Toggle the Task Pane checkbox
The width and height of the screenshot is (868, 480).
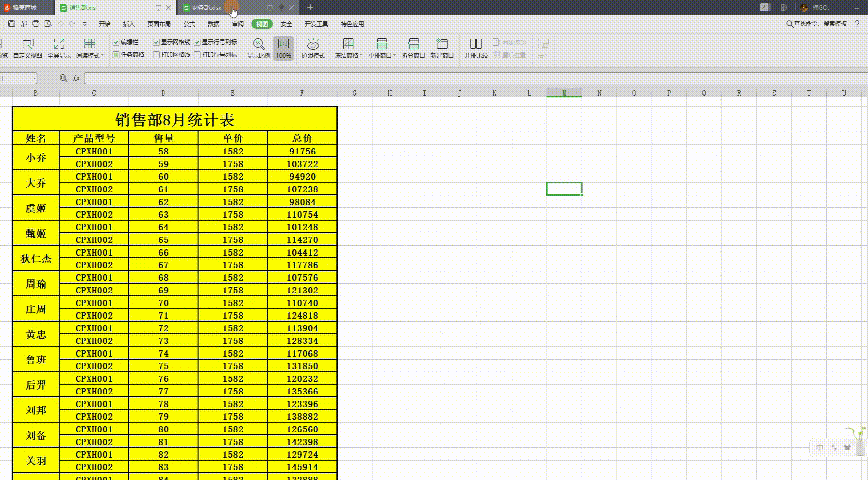[x=116, y=55]
